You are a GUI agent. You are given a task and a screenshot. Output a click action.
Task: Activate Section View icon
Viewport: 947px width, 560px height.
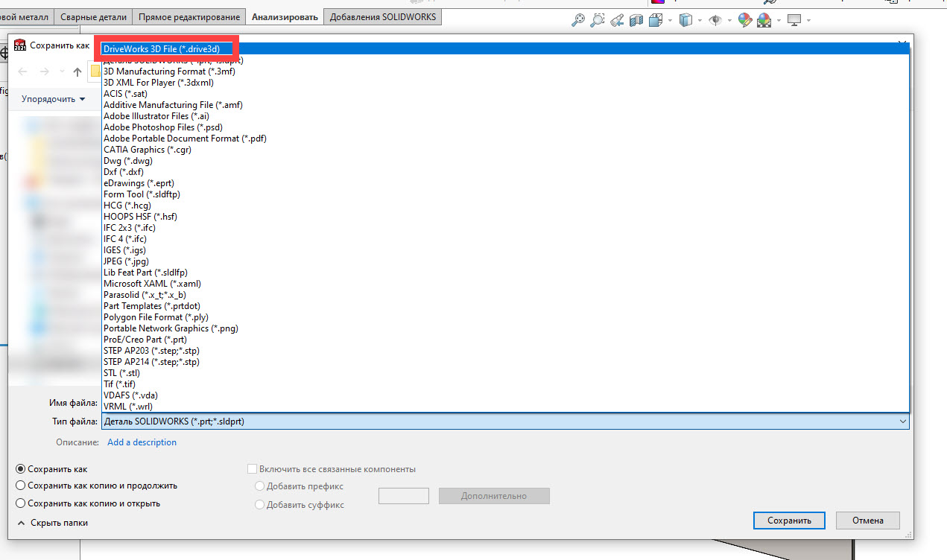tap(635, 20)
